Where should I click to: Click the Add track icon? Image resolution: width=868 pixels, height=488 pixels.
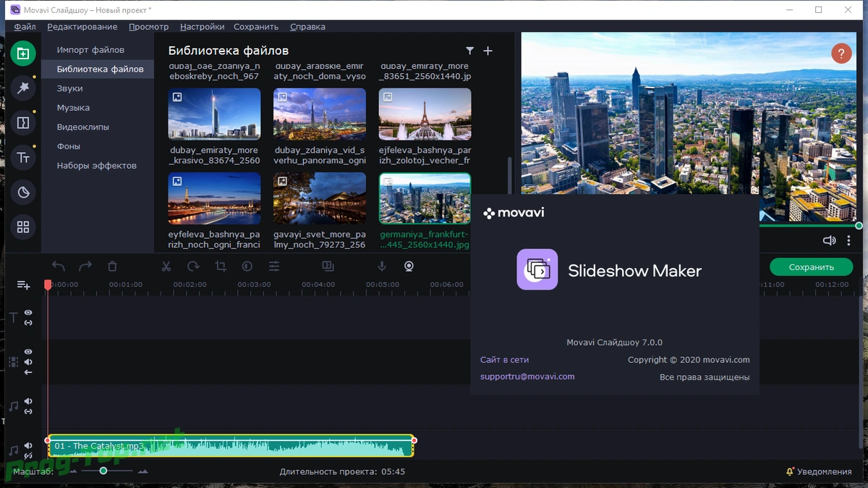click(x=23, y=285)
